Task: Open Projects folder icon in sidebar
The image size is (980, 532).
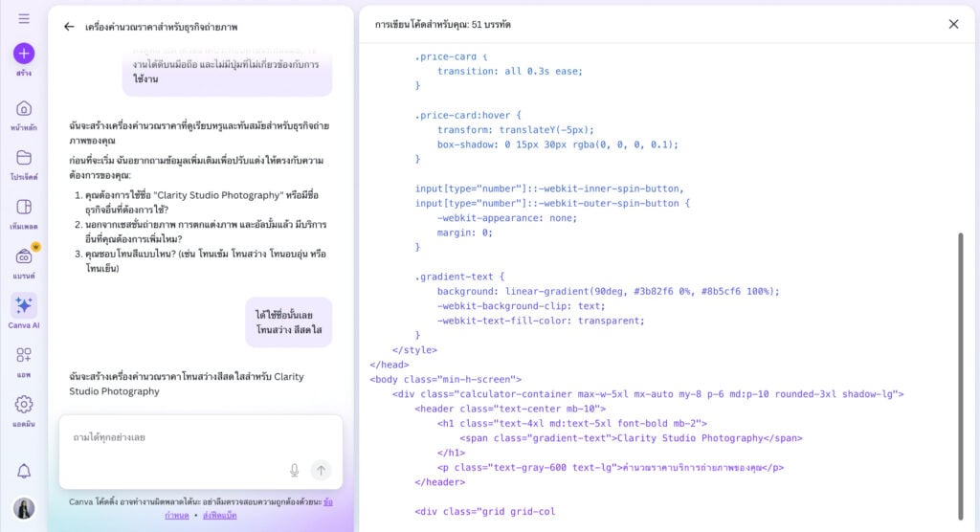Action: pyautogui.click(x=24, y=158)
